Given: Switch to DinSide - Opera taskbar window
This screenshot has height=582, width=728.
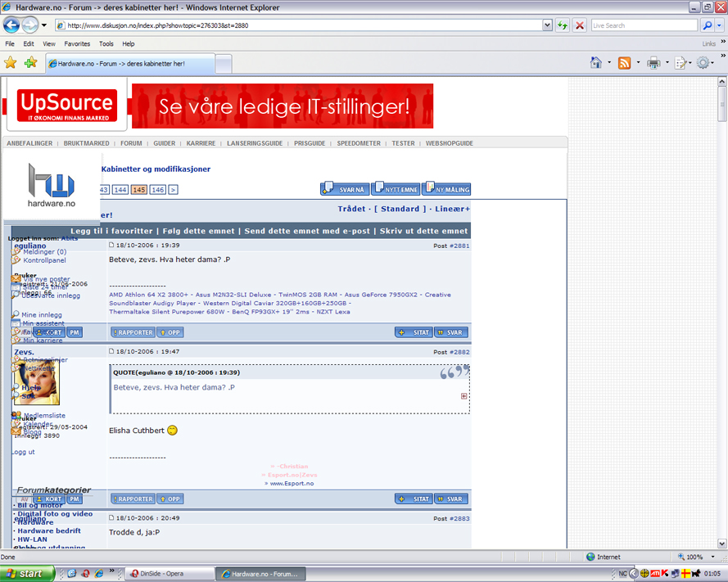Looking at the screenshot, I should (x=170, y=574).
